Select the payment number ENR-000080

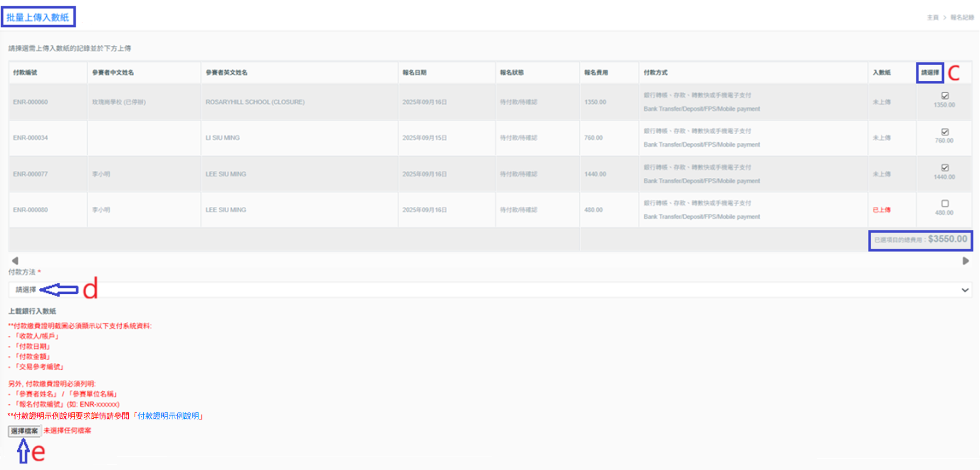coord(31,210)
